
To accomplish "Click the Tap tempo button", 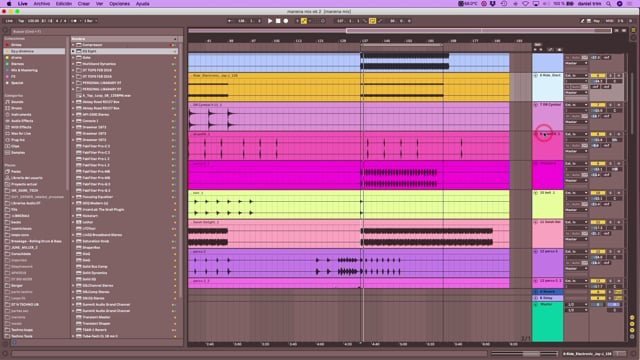I will (21, 21).
